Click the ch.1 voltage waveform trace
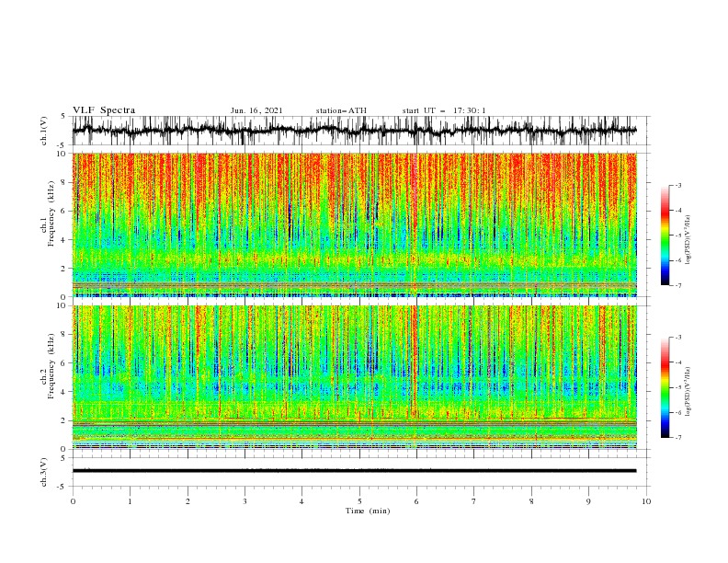The height and width of the screenshot is (563, 728). [354, 131]
